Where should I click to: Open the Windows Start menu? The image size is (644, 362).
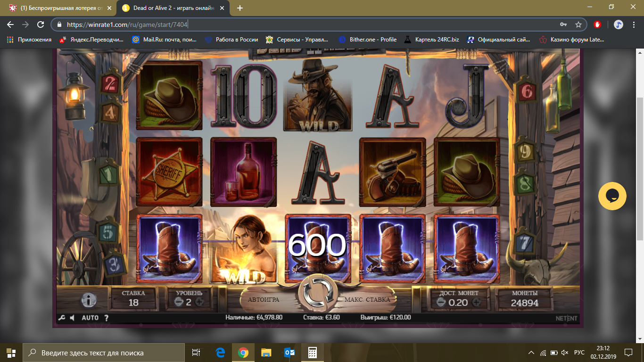point(11,353)
